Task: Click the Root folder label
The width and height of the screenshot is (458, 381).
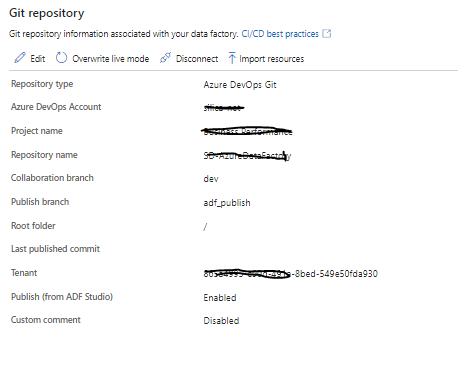Action: (x=33, y=226)
